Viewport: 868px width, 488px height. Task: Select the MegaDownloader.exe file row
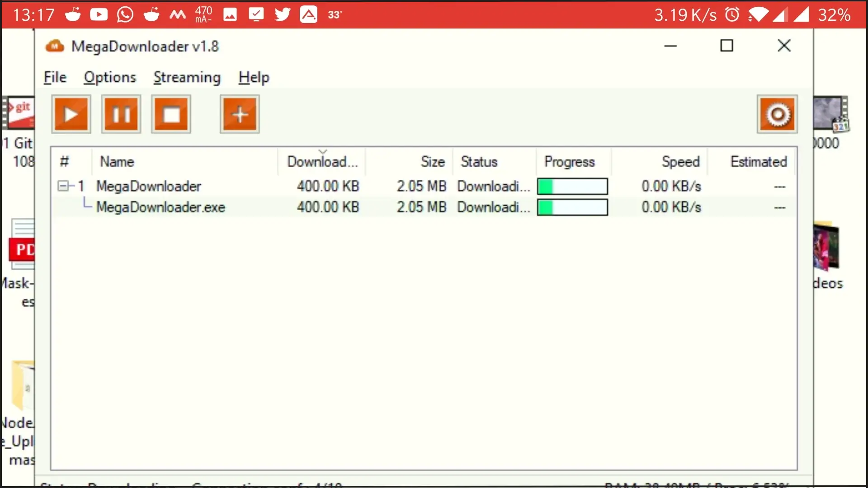point(424,207)
